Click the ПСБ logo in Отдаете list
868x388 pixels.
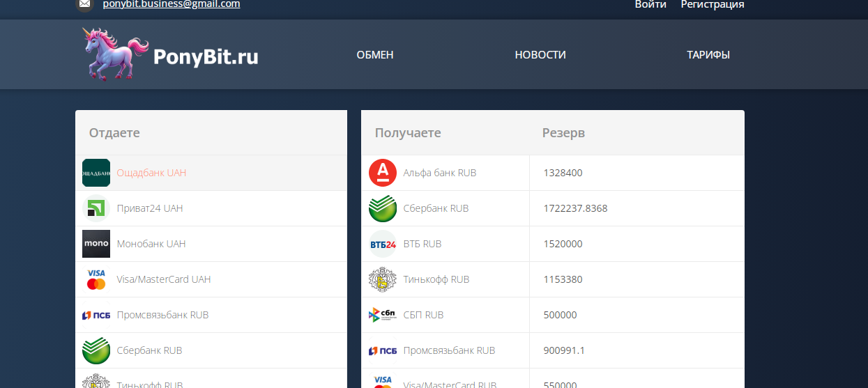[x=96, y=315]
